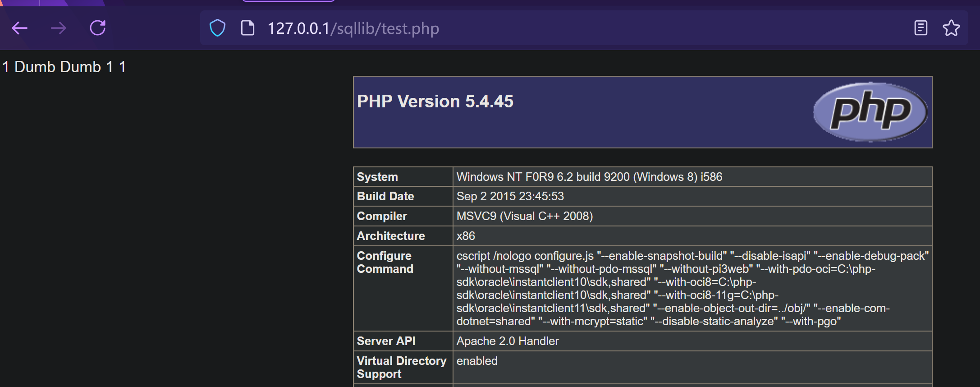Click the Configure Command row label
Screen dimensions: 980x387
pyautogui.click(x=385, y=262)
